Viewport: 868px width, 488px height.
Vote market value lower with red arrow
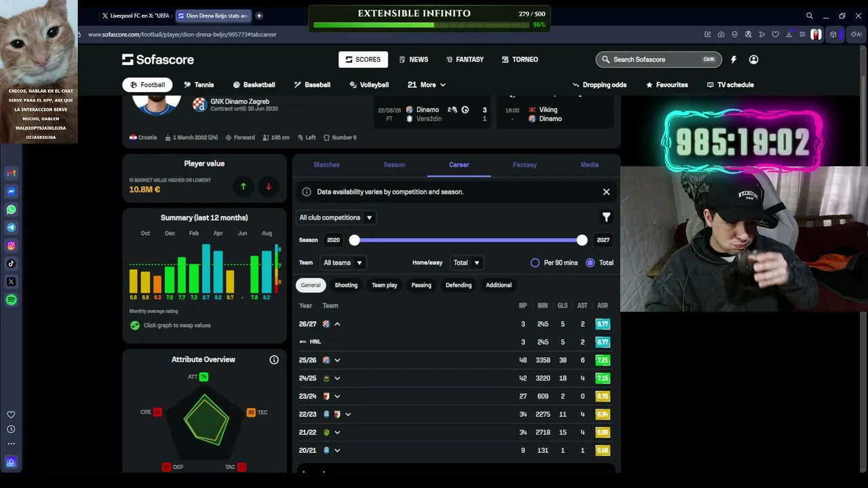click(x=269, y=186)
